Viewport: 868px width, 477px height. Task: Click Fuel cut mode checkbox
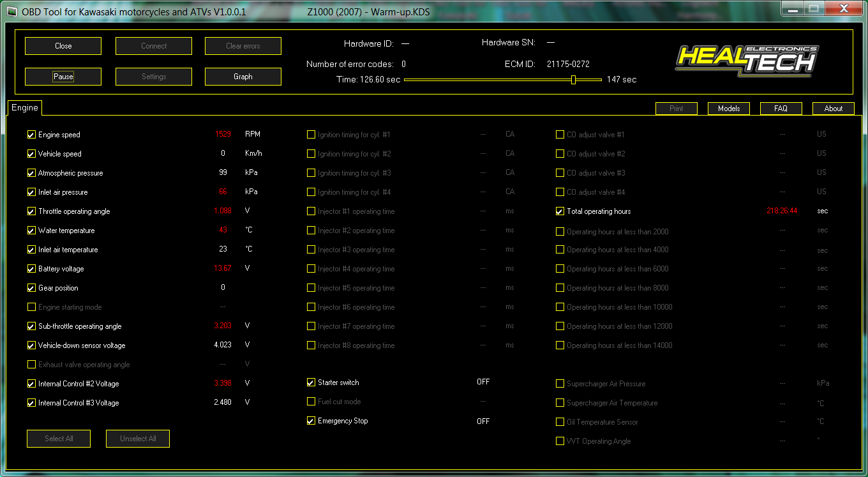tap(311, 402)
